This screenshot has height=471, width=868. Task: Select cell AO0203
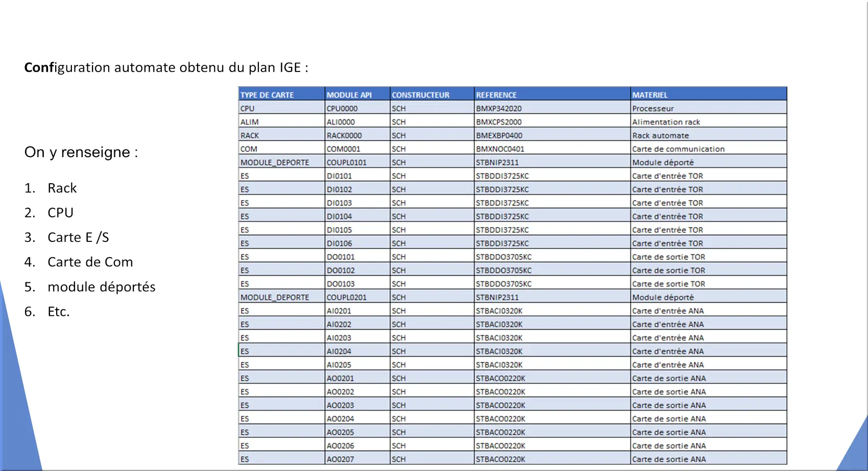pos(357,405)
